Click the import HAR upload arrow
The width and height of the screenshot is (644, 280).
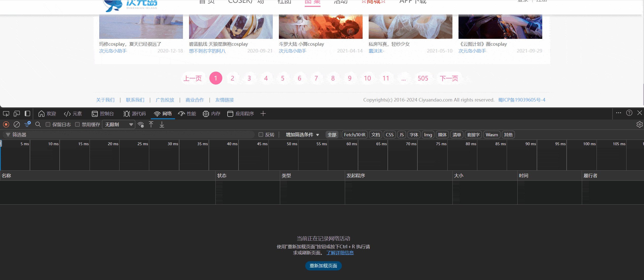[151, 124]
